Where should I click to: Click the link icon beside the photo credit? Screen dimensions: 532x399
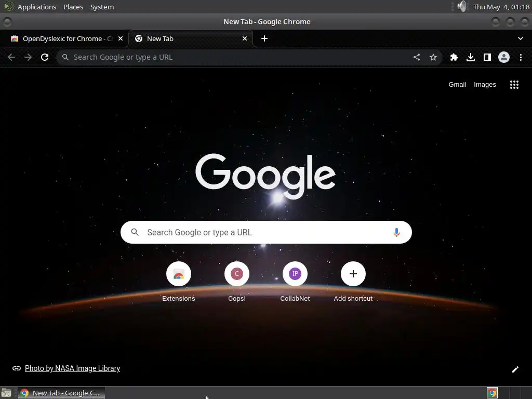(16, 368)
